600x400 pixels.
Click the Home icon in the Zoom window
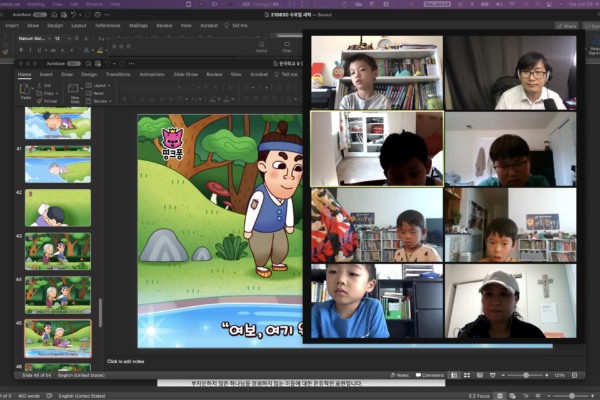[x=261, y=46]
